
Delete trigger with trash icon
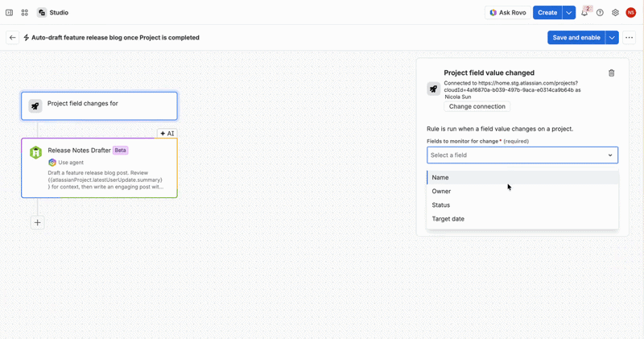click(x=612, y=73)
